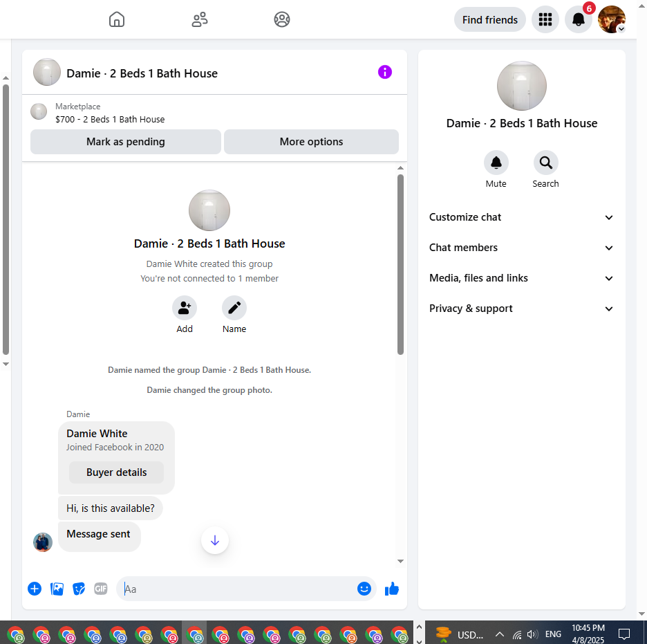
Task: Click the left page scrollbar thumb
Action: tap(6, 219)
